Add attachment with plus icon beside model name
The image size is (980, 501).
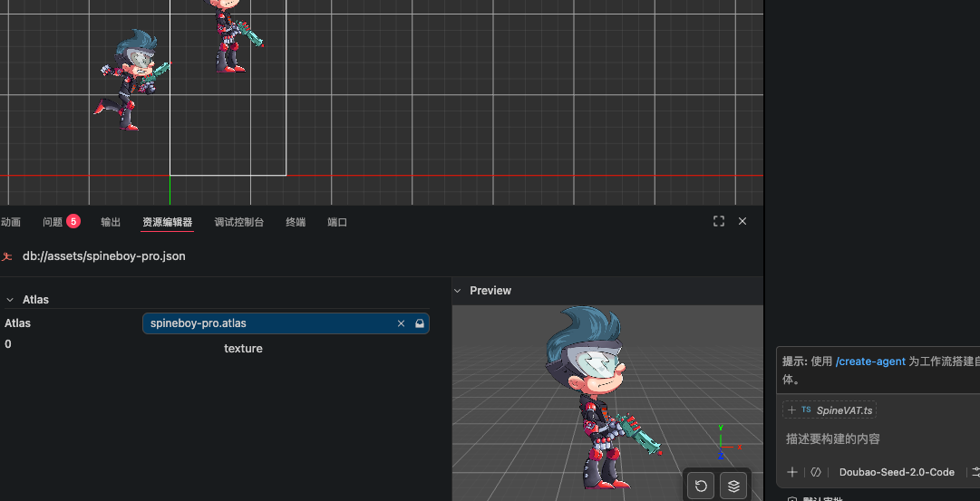click(x=791, y=472)
